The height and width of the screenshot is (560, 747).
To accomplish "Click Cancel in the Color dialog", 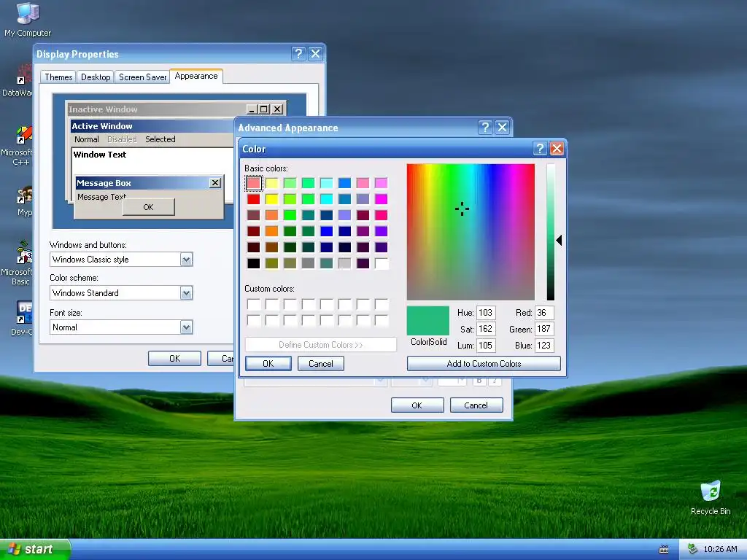I will [x=321, y=364].
